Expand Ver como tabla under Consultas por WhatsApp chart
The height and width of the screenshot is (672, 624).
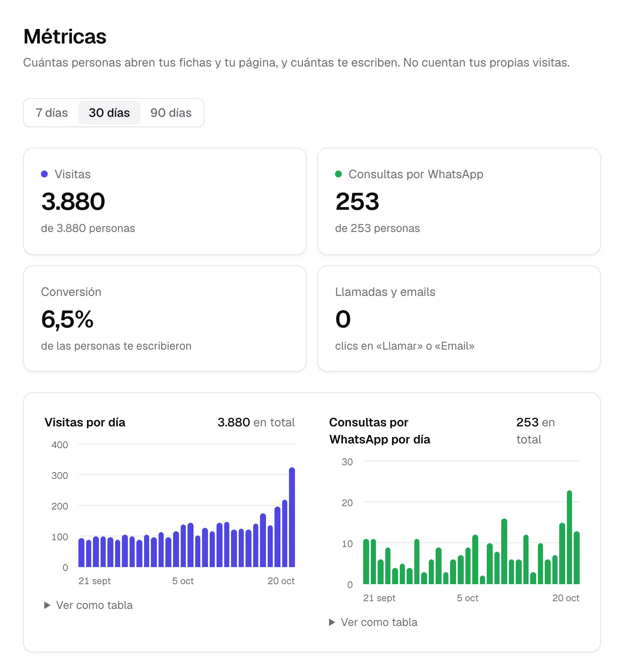click(x=373, y=622)
